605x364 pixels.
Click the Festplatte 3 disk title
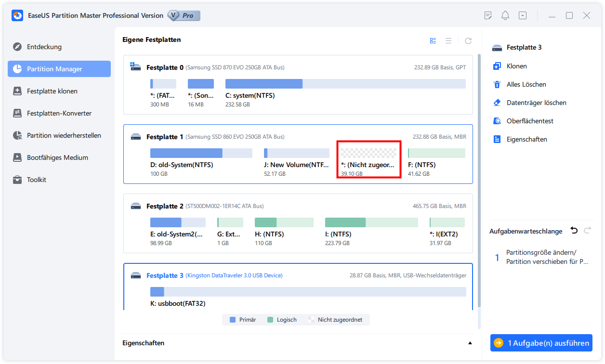coord(165,276)
